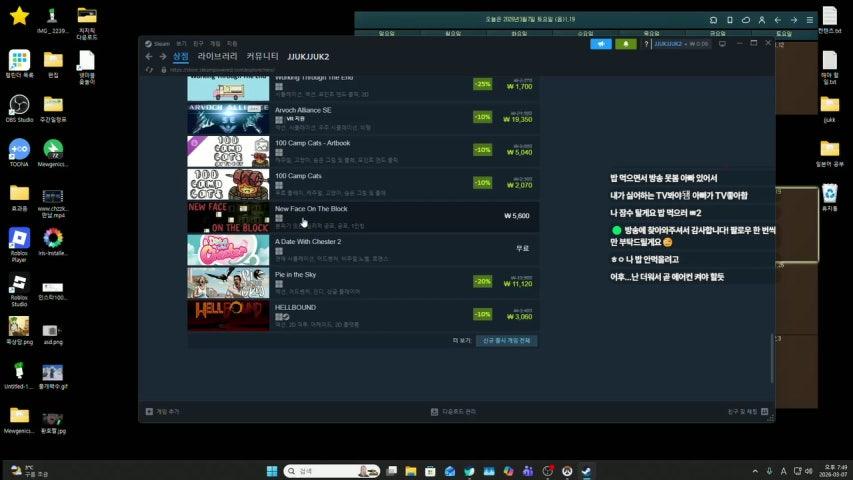
Task: Open the download manager icon at the bottom
Action: [433, 411]
